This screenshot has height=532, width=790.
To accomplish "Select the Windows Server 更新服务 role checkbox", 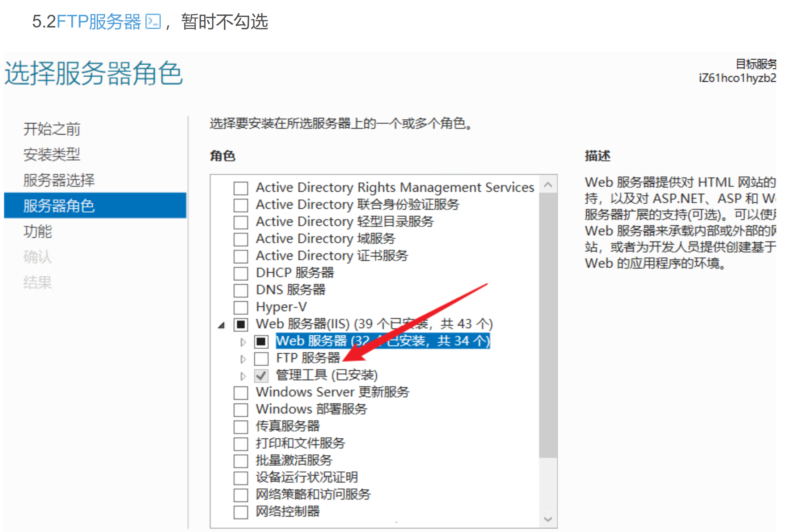I will tap(241, 392).
